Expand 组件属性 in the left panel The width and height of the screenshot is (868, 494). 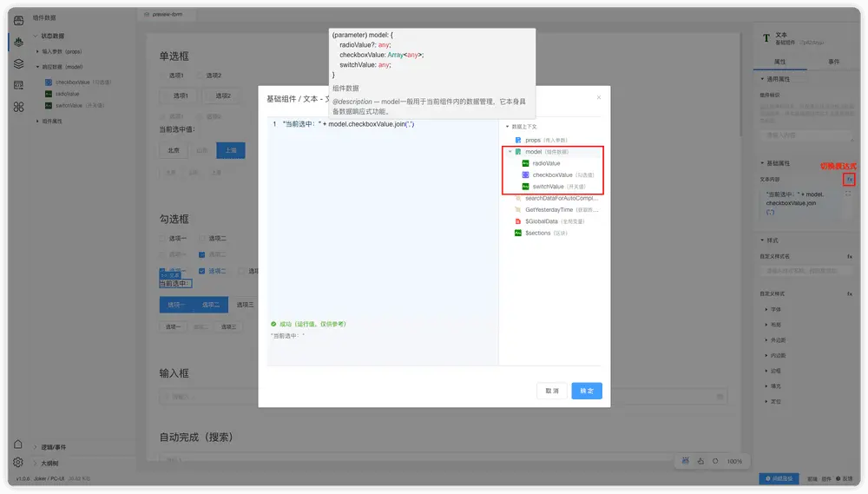[x=37, y=122]
